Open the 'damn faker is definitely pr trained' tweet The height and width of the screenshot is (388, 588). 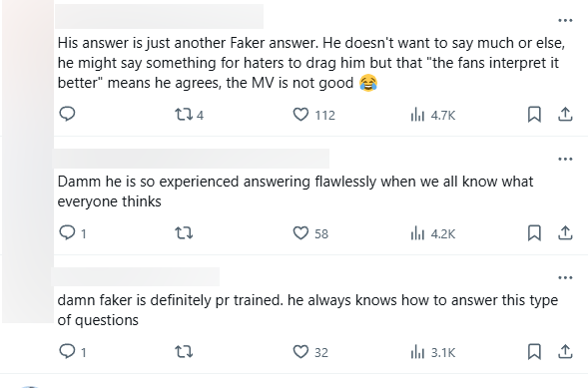pos(307,310)
